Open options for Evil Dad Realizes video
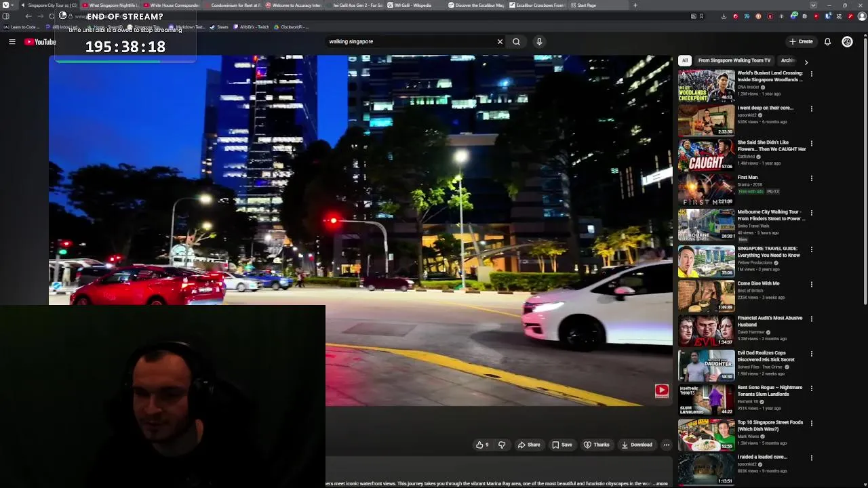 pyautogui.click(x=811, y=354)
